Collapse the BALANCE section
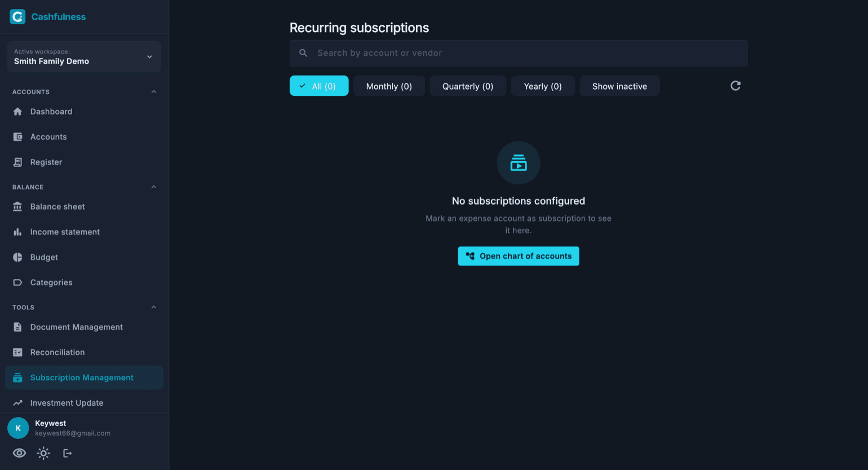This screenshot has width=868, height=470. pyautogui.click(x=154, y=187)
